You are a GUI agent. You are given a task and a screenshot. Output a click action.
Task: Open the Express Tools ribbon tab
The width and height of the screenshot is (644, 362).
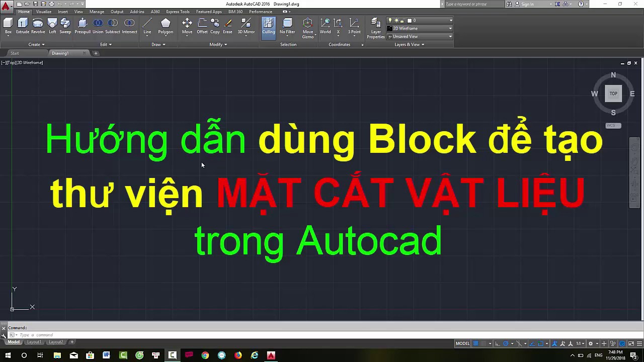[178, 12]
